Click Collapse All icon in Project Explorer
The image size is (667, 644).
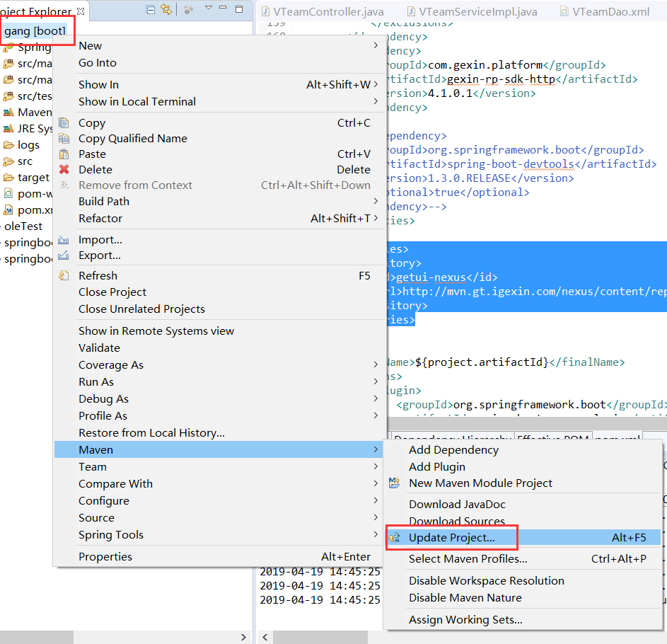click(x=150, y=9)
